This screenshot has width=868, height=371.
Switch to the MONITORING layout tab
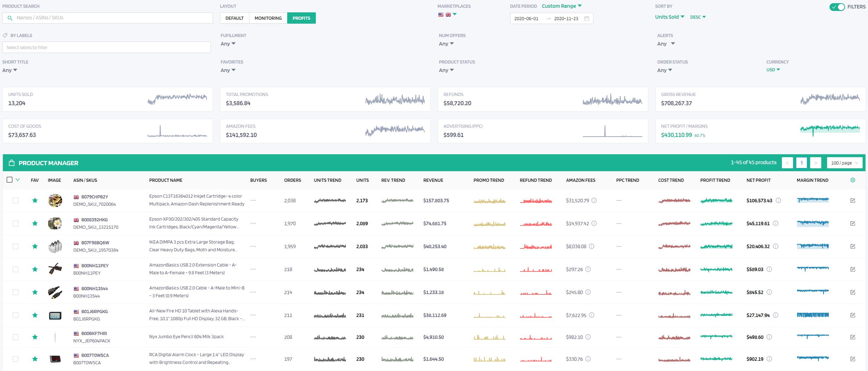tap(268, 18)
